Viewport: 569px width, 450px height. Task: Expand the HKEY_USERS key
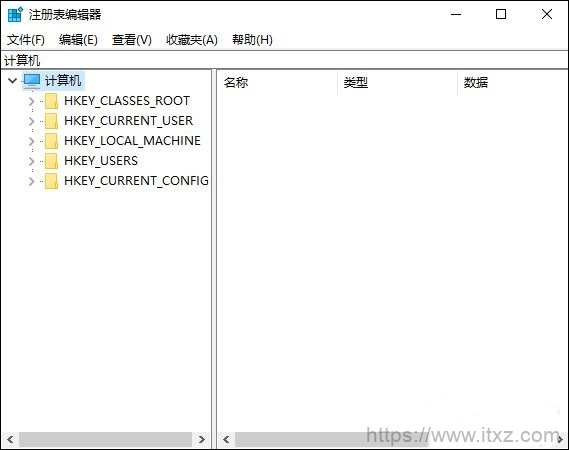tap(32, 161)
